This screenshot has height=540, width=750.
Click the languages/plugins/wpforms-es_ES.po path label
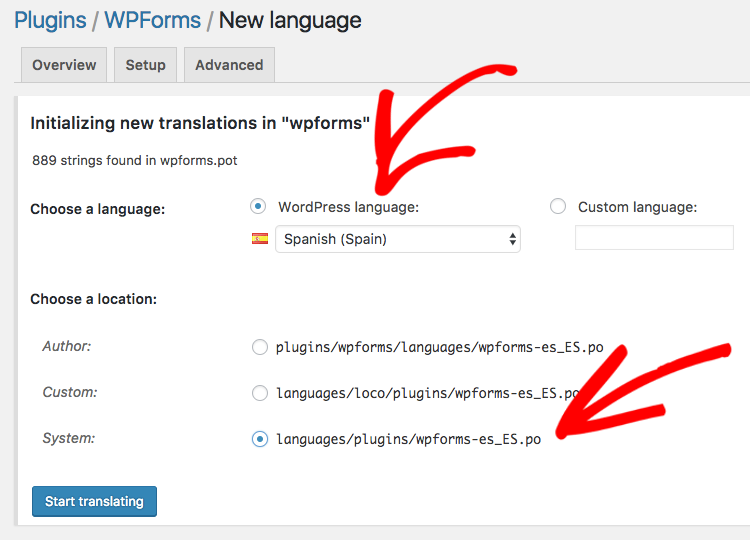point(408,439)
